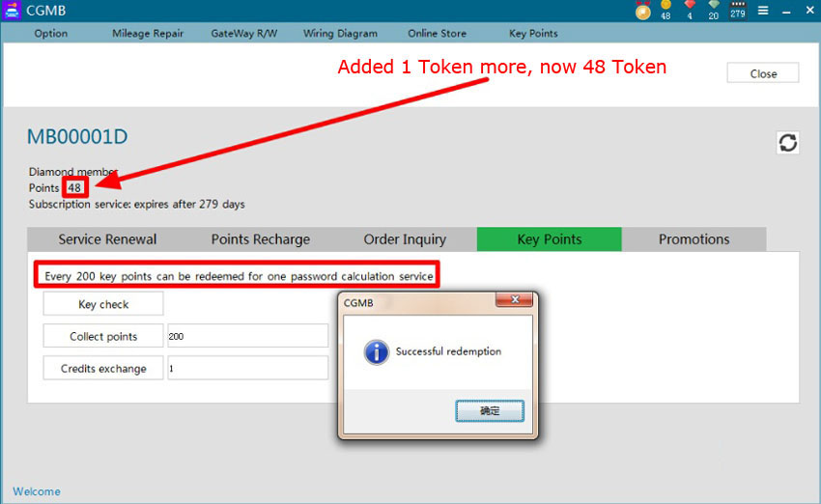The image size is (821, 504).
Task: Click the Collect points field showing 200
Action: point(247,336)
